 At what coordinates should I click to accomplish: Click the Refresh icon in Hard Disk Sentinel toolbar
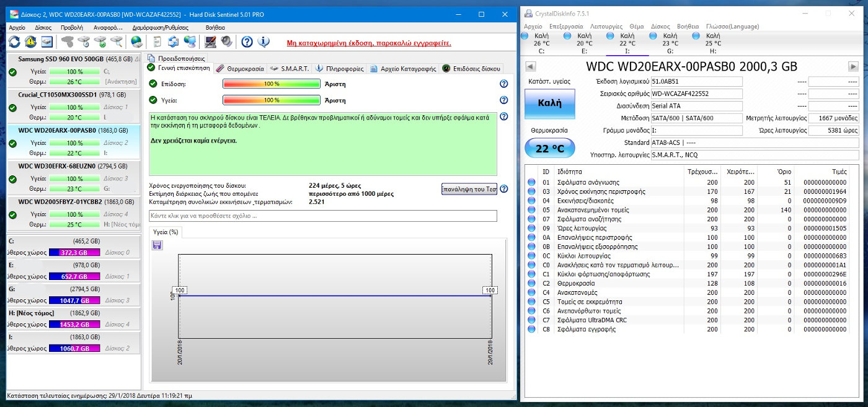(x=14, y=42)
